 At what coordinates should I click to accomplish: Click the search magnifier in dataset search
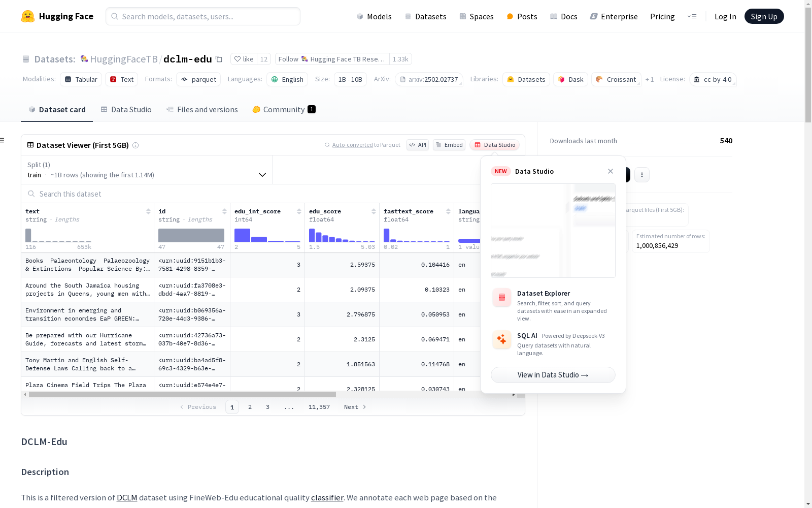pos(31,194)
